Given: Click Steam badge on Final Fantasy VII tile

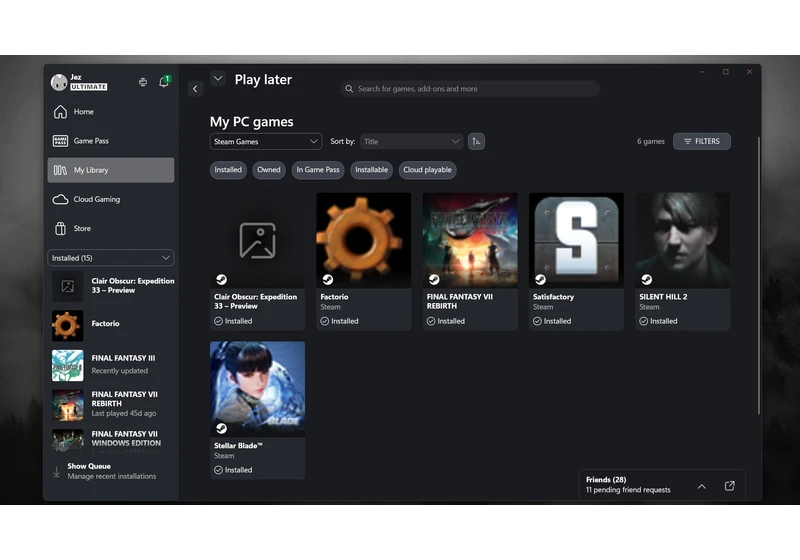Looking at the screenshot, I should tap(434, 279).
